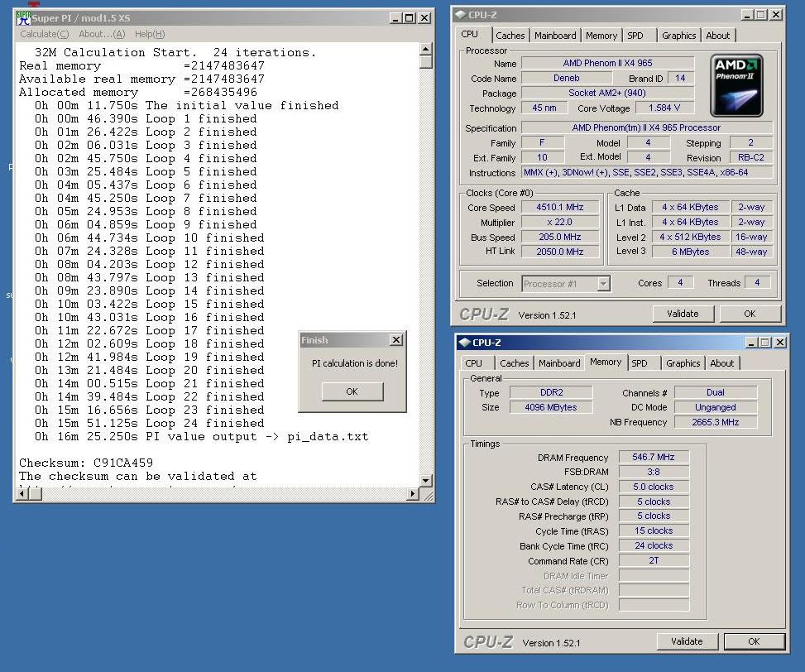This screenshot has width=805, height=672.
Task: Open the Calculate menu in Super PI
Action: point(44,34)
